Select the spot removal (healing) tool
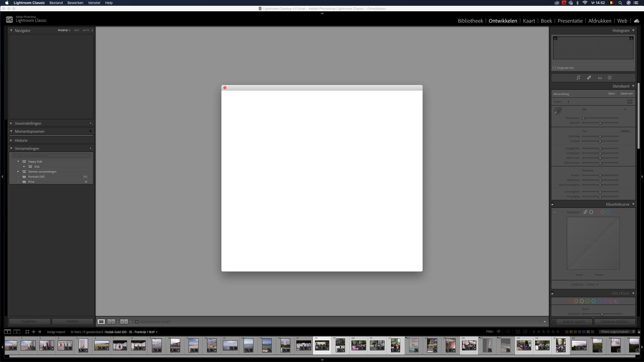The height and width of the screenshot is (362, 644). (589, 78)
